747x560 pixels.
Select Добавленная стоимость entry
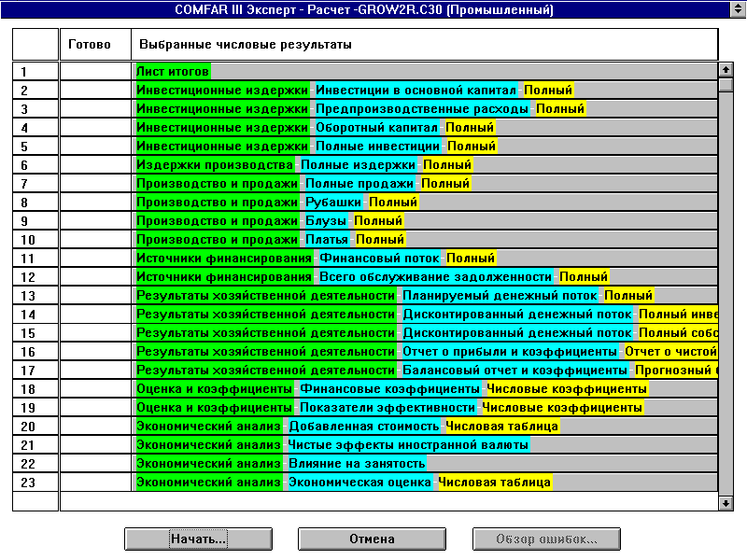(x=364, y=427)
